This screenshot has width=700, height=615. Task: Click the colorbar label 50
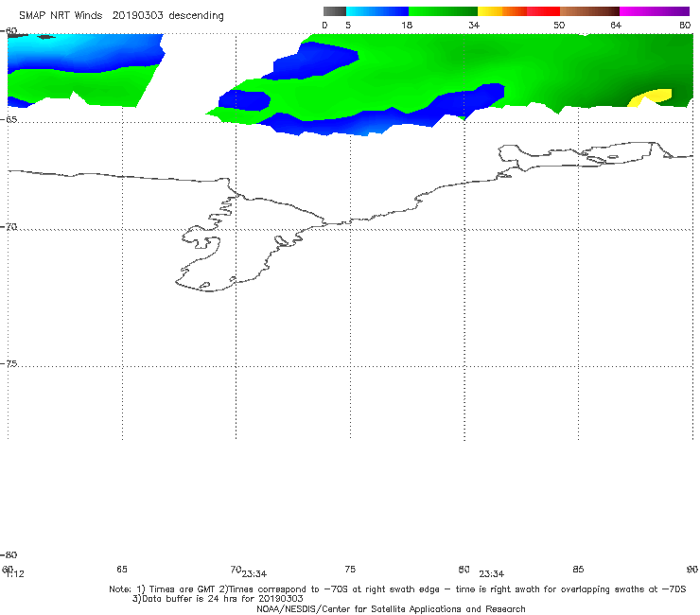(559, 25)
